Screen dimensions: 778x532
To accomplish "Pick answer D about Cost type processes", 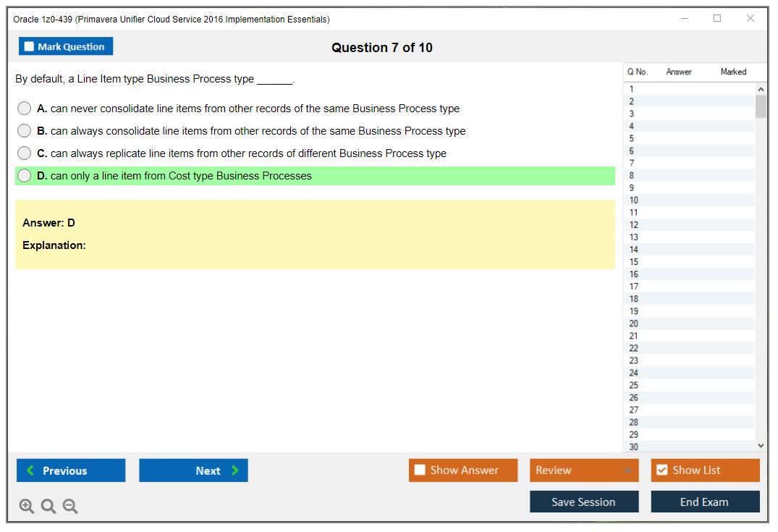I will point(25,176).
